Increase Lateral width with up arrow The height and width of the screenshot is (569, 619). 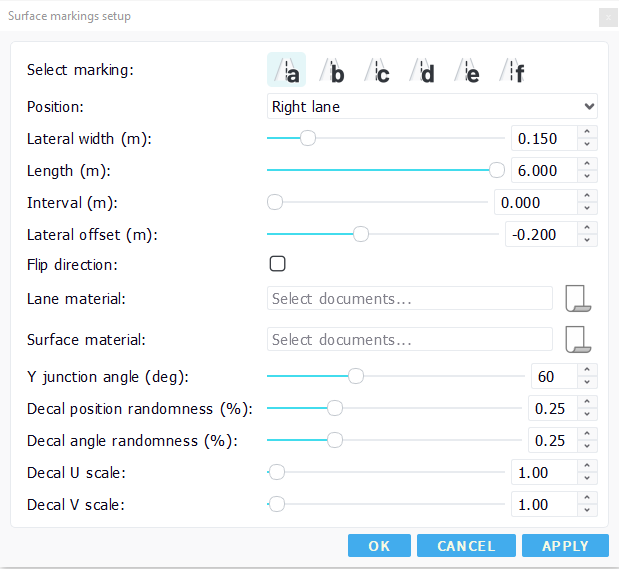click(588, 132)
